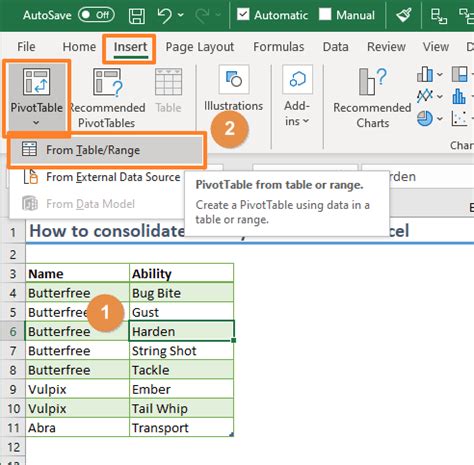Open the Page Layout tab

point(200,47)
